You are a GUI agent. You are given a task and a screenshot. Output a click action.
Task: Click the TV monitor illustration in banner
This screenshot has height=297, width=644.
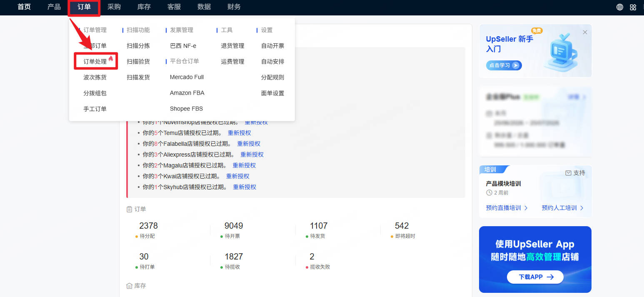[561, 52]
